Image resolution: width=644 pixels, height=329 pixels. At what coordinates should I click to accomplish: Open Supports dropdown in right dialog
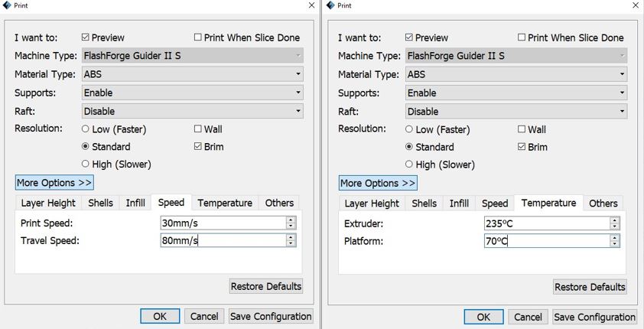(516, 93)
